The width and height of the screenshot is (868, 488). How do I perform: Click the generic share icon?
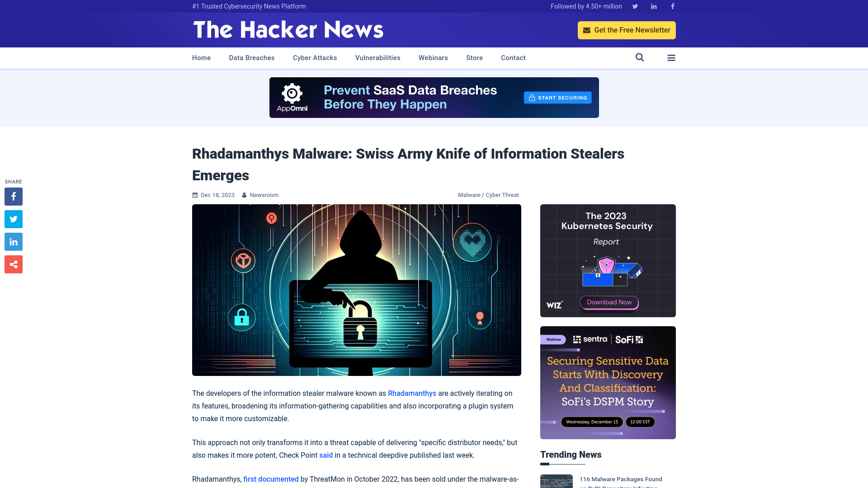coord(13,264)
